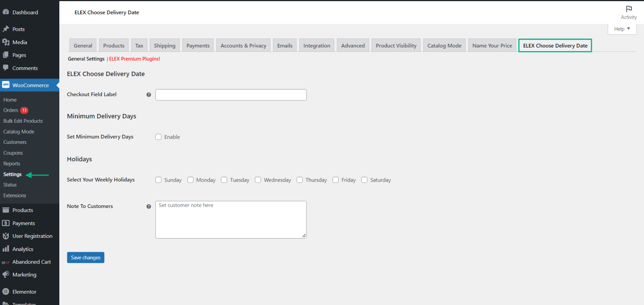Open WooCommerce Home submenu item
The height and width of the screenshot is (305, 644).
click(x=10, y=100)
